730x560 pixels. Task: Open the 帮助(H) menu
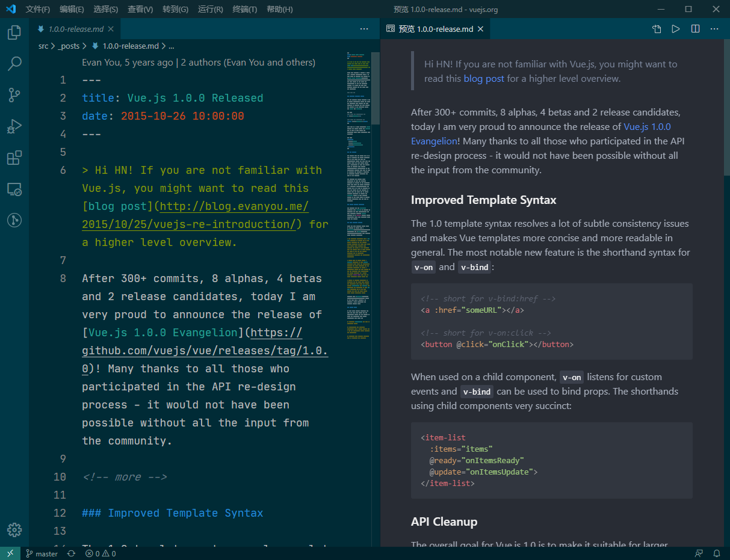279,9
